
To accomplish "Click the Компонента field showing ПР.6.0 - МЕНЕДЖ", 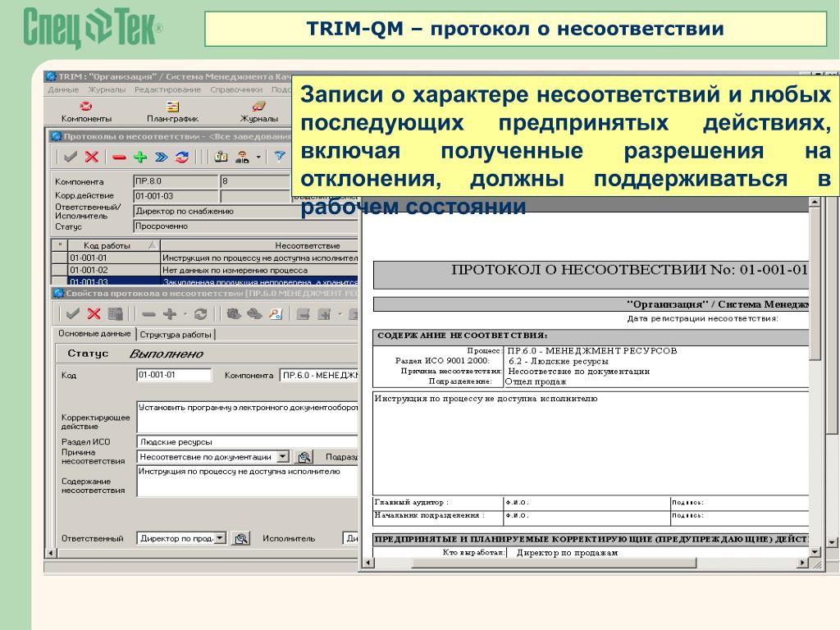I will point(319,375).
